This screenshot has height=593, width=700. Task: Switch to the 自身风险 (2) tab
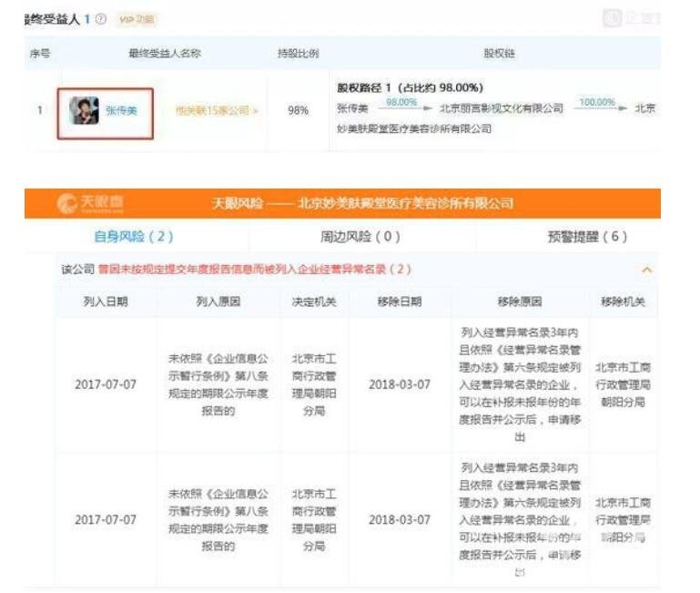point(134,237)
